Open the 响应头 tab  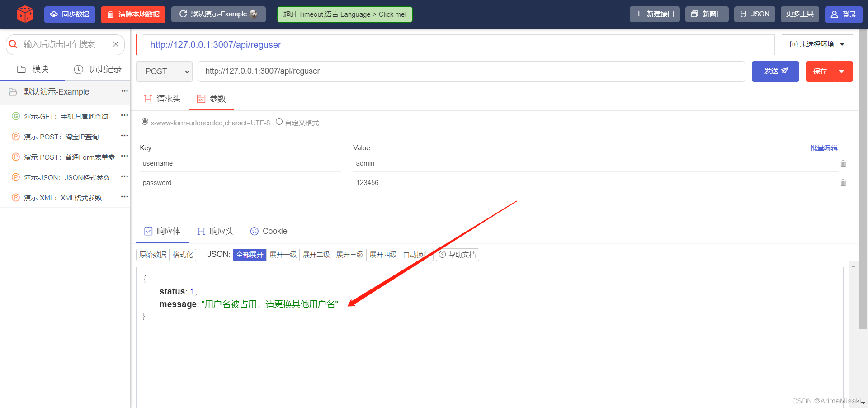coord(215,231)
